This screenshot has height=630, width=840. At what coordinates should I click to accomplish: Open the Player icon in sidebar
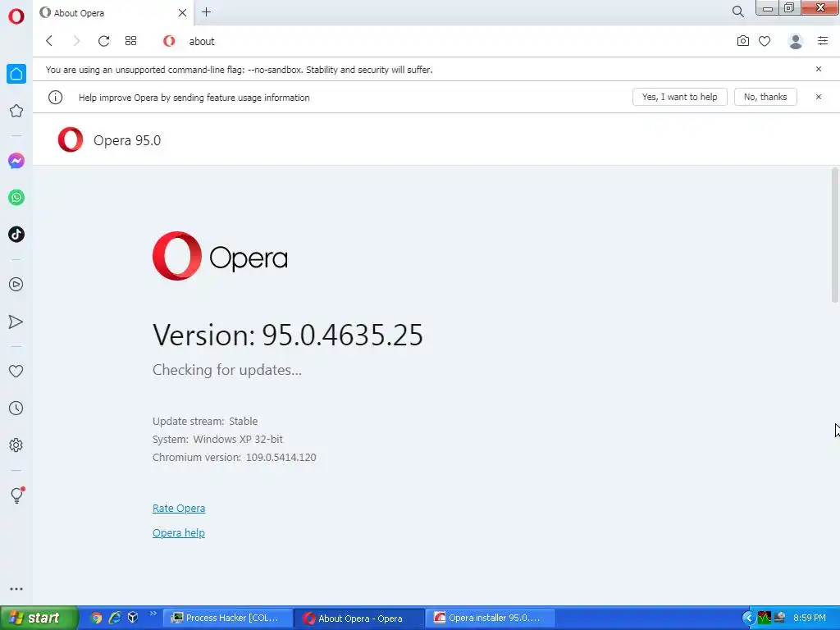point(16,285)
